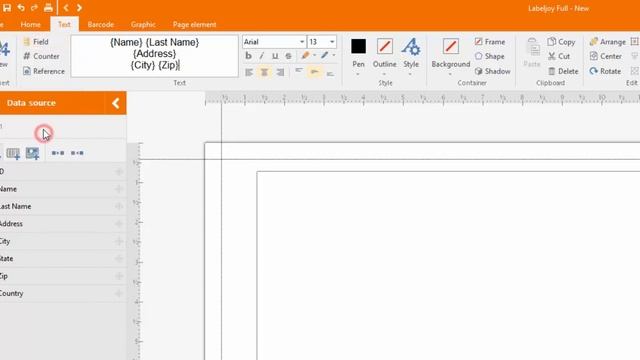The height and width of the screenshot is (360, 640).
Task: Apply the orange highlighter tool
Action: 305,56
